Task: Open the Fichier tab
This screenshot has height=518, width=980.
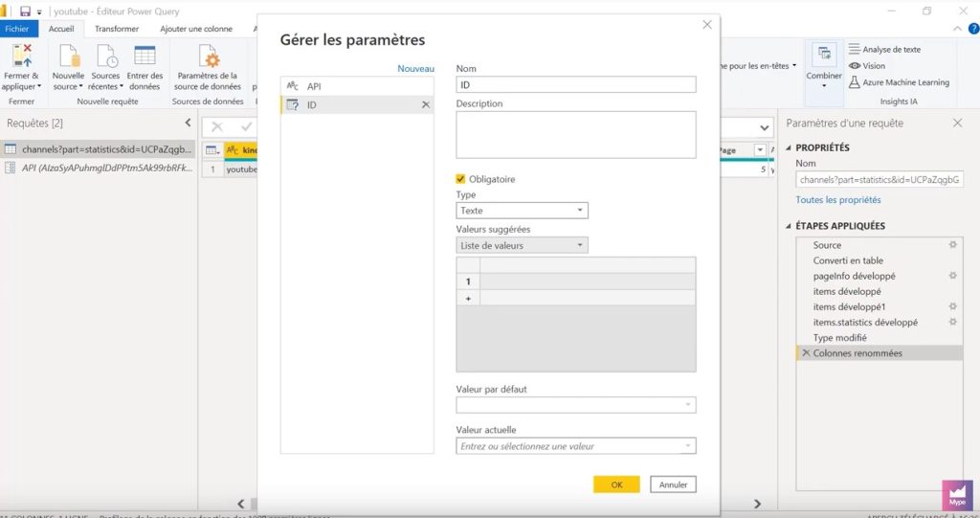Action: point(17,29)
